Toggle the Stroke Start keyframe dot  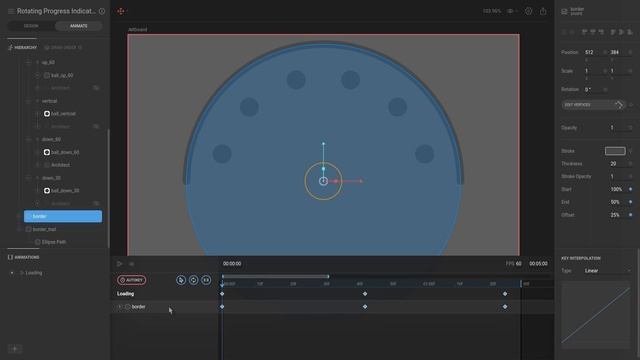coord(630,189)
